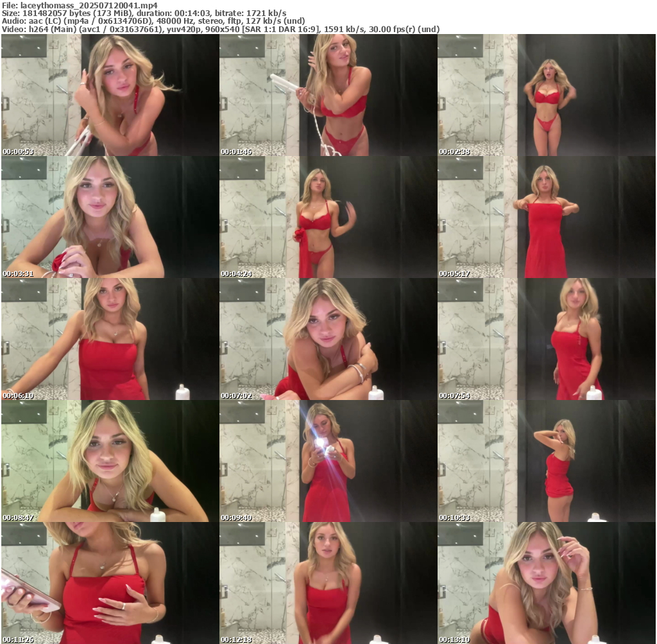Select the thumbnail stamped 00:07:02

point(328,339)
